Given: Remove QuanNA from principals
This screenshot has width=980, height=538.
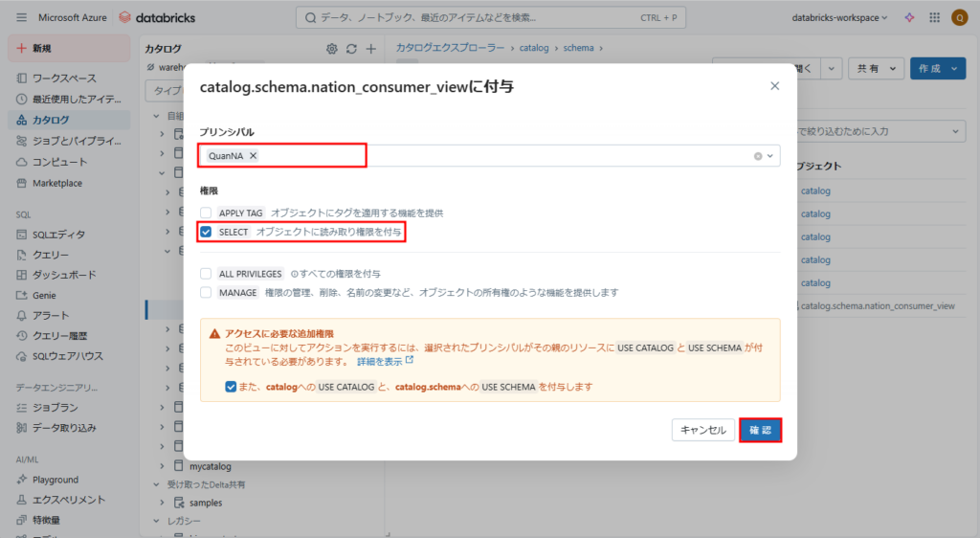Looking at the screenshot, I should click(x=253, y=156).
